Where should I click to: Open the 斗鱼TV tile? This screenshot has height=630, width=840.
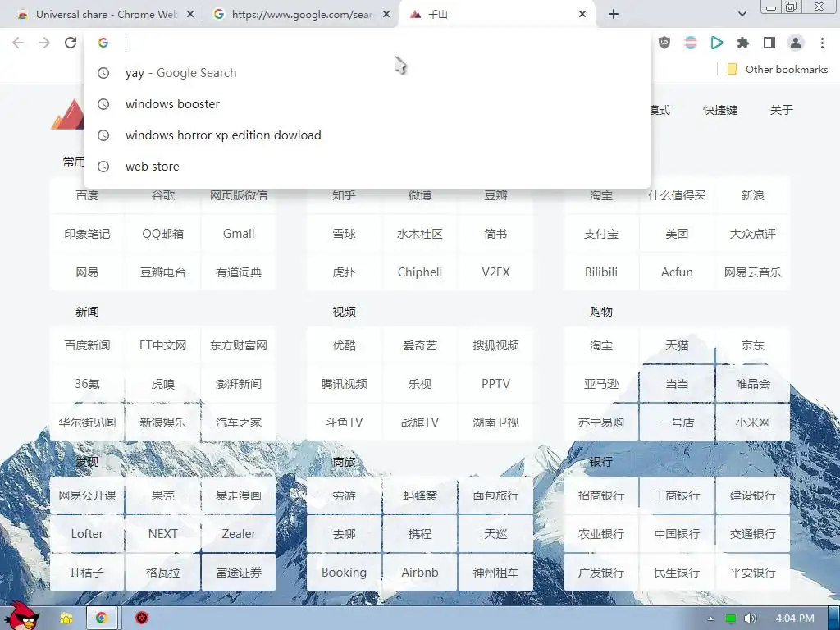click(x=344, y=422)
